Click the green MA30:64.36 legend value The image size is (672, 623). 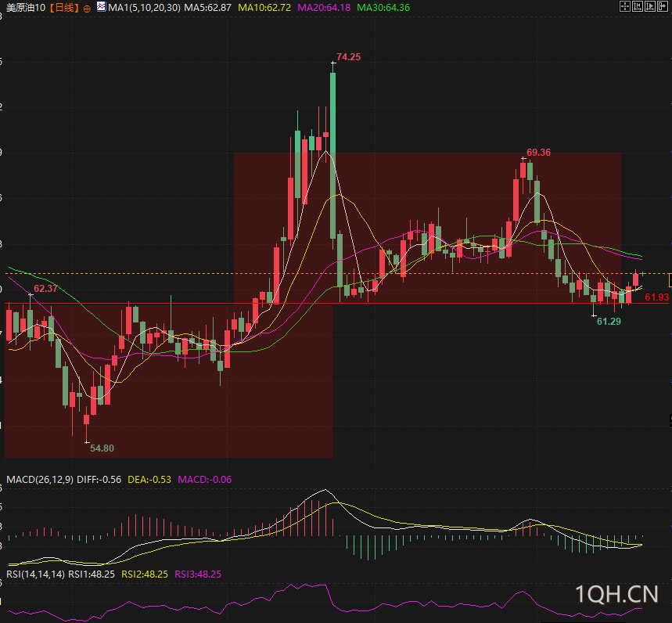point(383,8)
